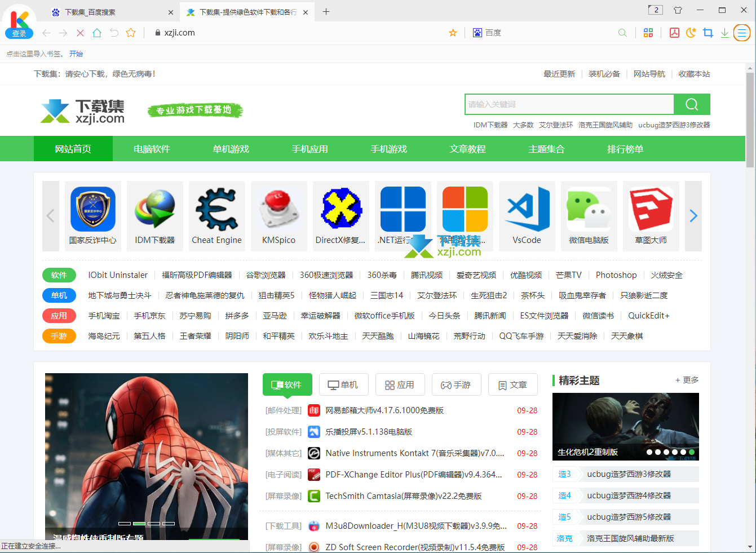This screenshot has width=756, height=553.
Task: Click the orange 手游 category badge
Action: 59,336
